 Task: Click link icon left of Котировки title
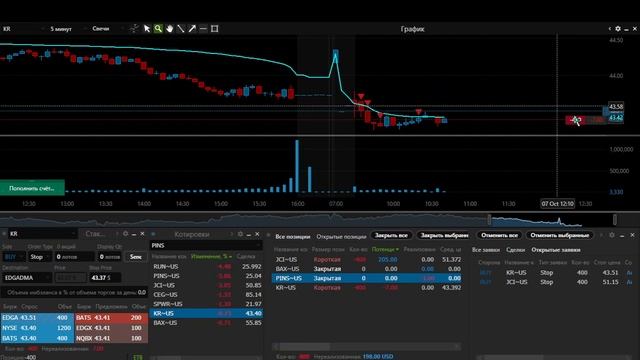click(x=153, y=234)
